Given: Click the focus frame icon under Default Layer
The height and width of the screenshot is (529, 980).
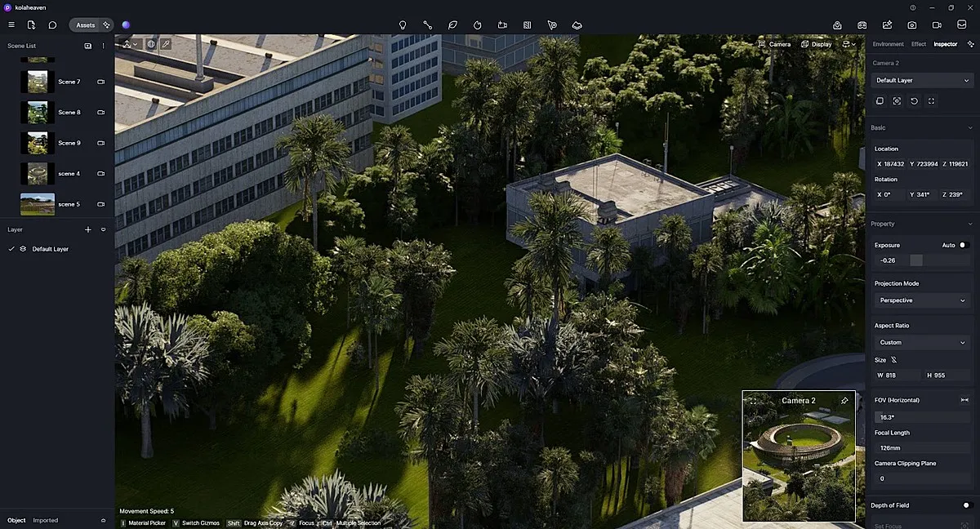Looking at the screenshot, I should 897,101.
